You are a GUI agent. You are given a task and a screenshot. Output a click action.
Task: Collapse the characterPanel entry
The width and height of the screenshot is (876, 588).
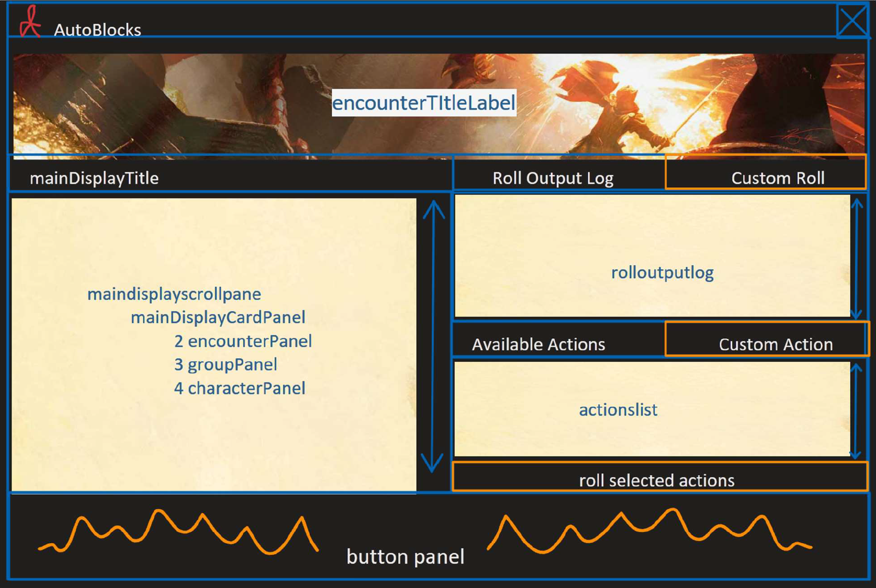coord(240,388)
